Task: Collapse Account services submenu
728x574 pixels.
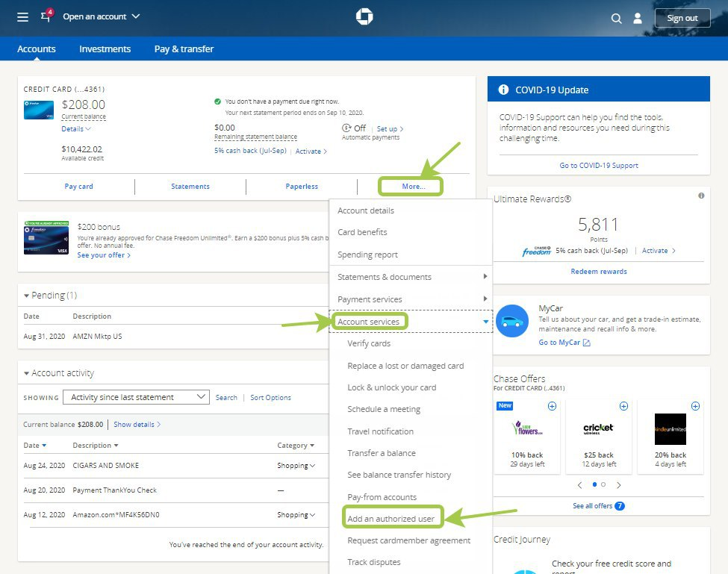Action: click(411, 322)
